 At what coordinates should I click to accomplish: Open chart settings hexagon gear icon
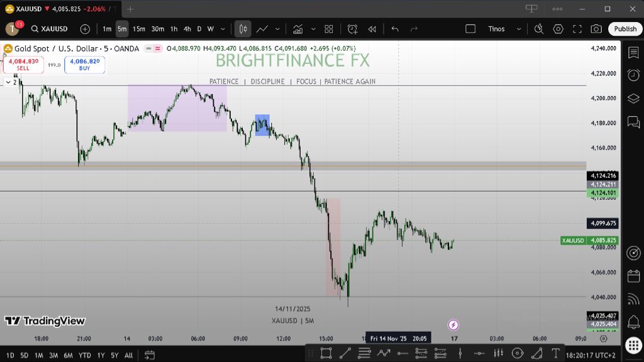(558, 29)
